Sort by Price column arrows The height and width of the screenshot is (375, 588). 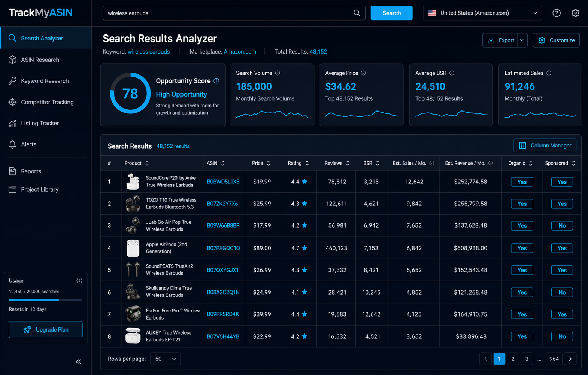pos(269,163)
